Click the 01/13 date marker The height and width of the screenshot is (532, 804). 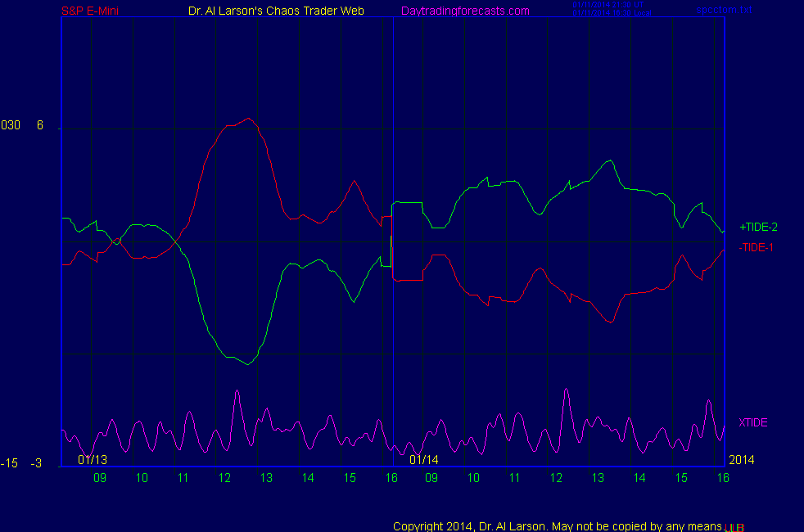point(93,459)
